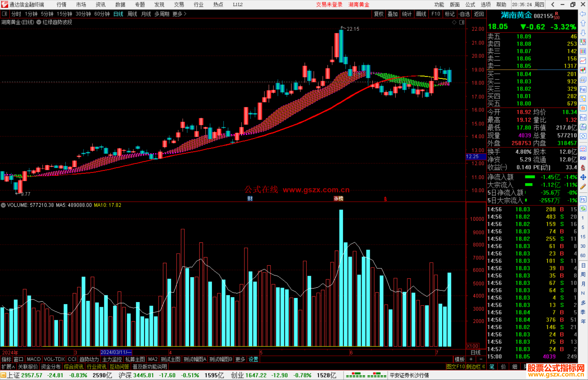Screen dimensions: 588x380
Task: Expand 更多 period options in timeframe bar
Action: click(x=179, y=14)
